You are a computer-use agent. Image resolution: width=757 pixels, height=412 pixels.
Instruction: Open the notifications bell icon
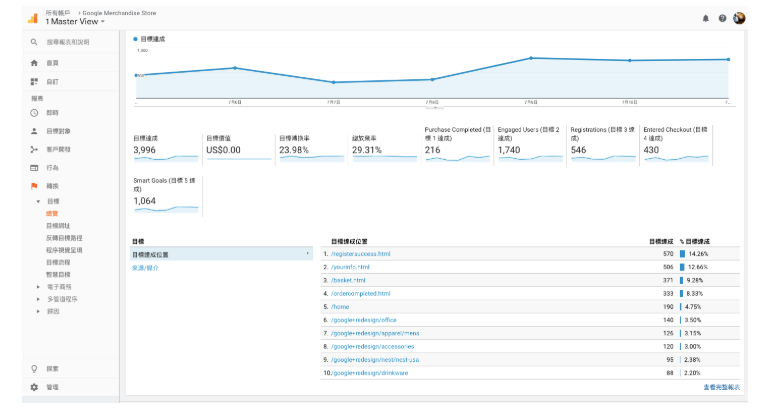(x=705, y=18)
